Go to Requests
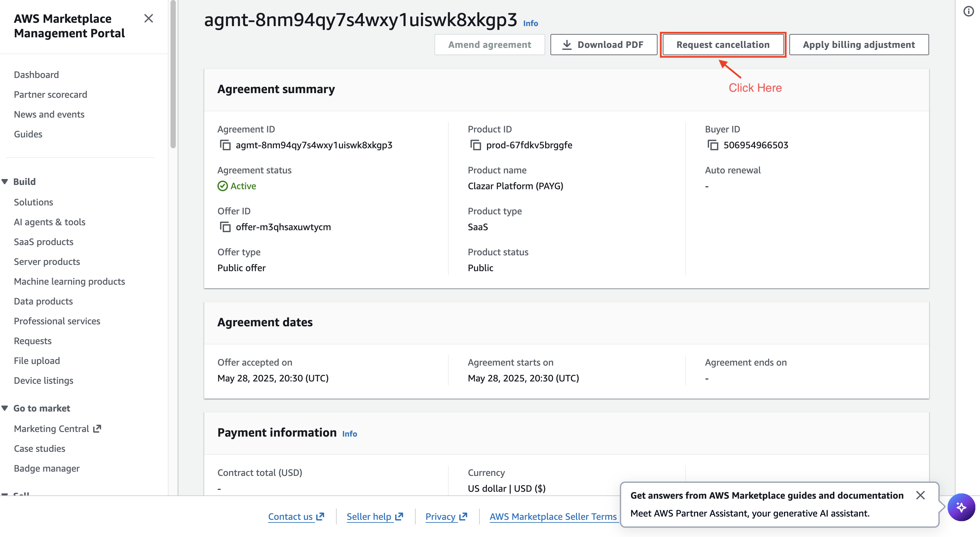980x537 pixels. [x=33, y=340]
